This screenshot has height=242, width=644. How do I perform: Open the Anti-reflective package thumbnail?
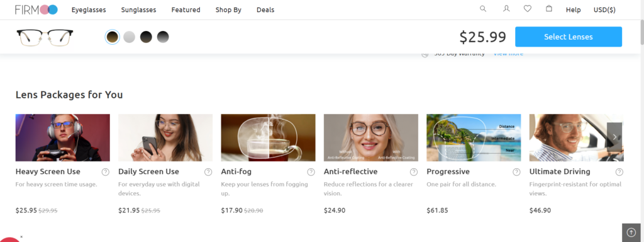coord(371,137)
